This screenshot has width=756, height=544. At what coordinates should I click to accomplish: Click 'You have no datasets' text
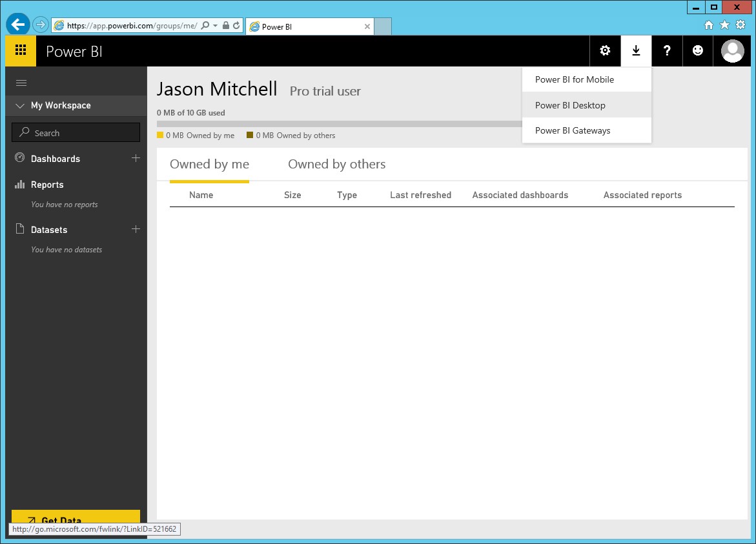[x=66, y=250]
